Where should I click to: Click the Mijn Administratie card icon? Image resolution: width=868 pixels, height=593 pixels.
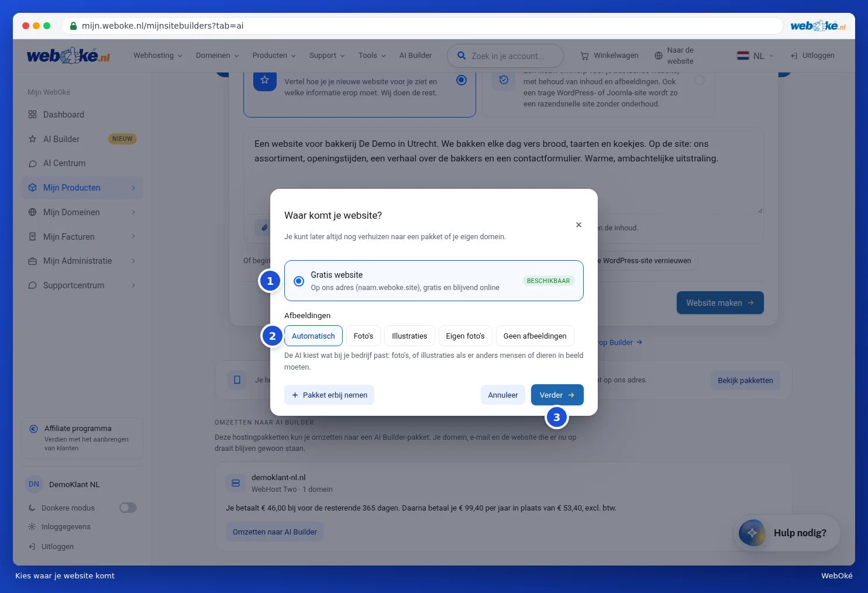pos(32,261)
